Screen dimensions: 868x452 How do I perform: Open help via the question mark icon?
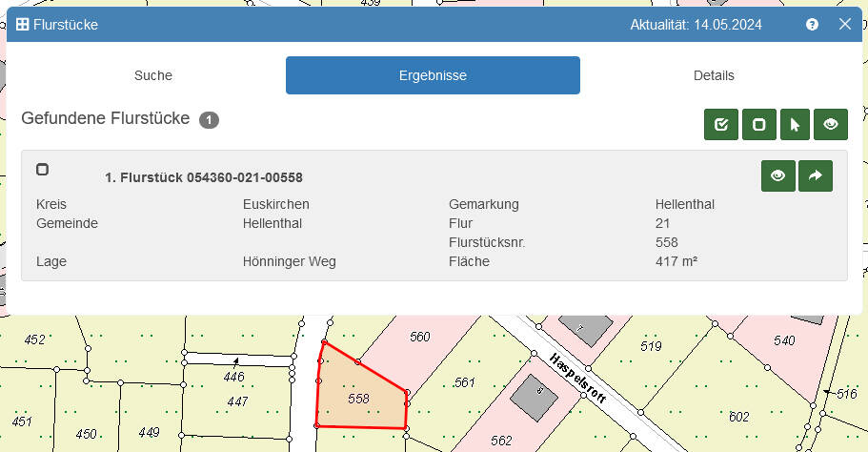[812, 25]
